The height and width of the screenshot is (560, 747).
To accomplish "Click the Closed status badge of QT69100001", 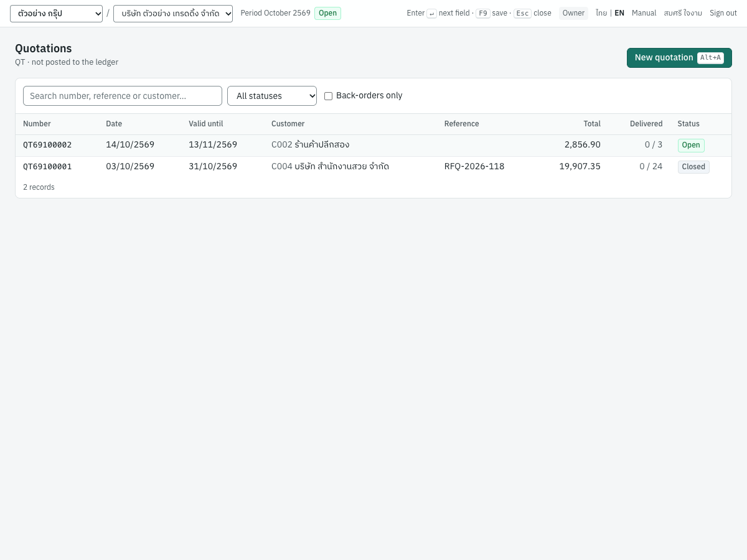I will 693,167.
